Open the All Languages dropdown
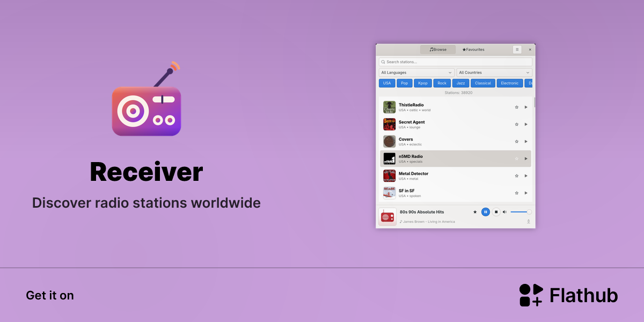This screenshot has width=644, height=322. click(416, 72)
